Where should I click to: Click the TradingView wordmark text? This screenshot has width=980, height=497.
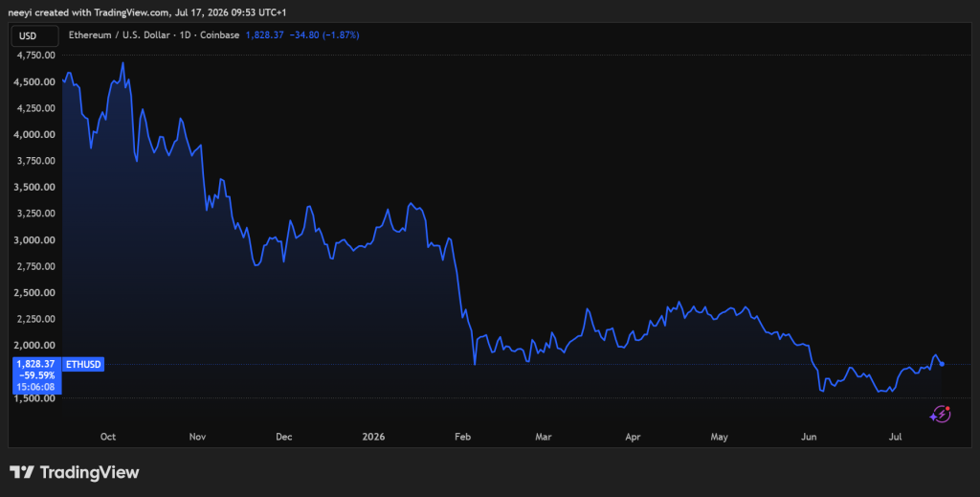click(x=89, y=472)
